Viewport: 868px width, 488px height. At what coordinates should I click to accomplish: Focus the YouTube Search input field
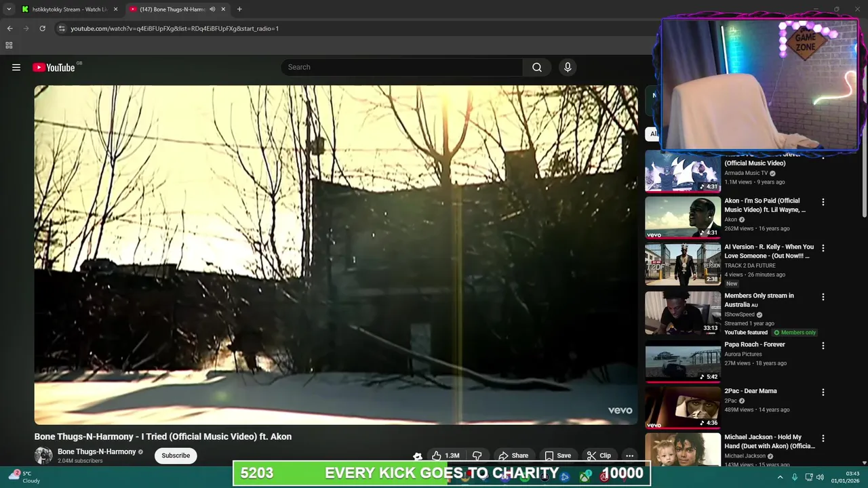point(401,67)
